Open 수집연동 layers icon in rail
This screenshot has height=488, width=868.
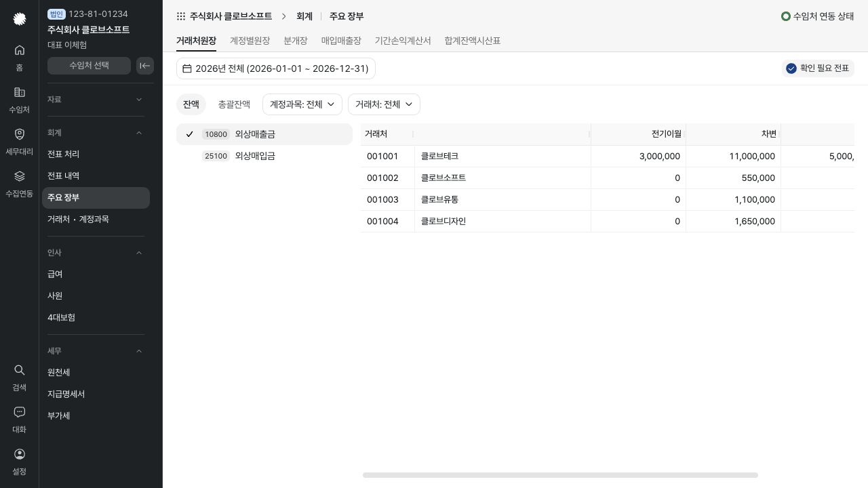tap(20, 176)
